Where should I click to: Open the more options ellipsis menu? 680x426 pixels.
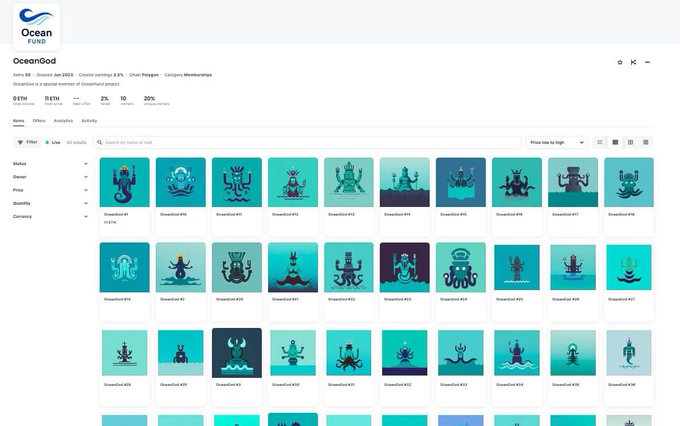click(647, 62)
